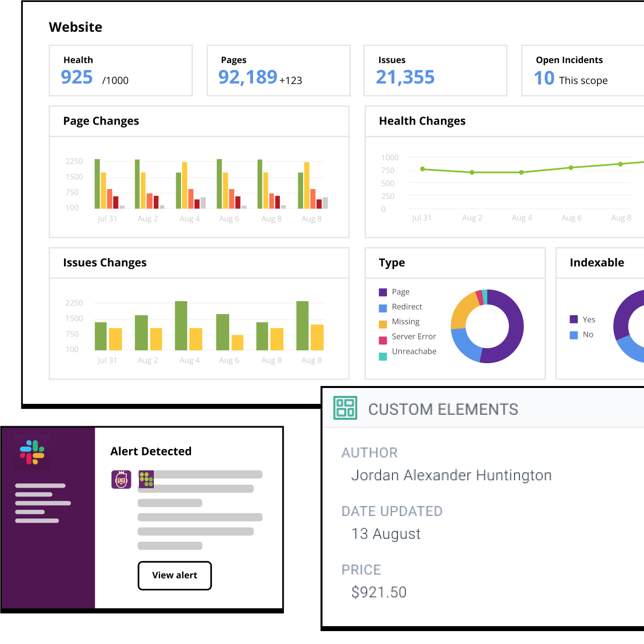Click the tall green Aug 4 bar in Issues Changes
The image size is (644, 644).
click(x=181, y=325)
